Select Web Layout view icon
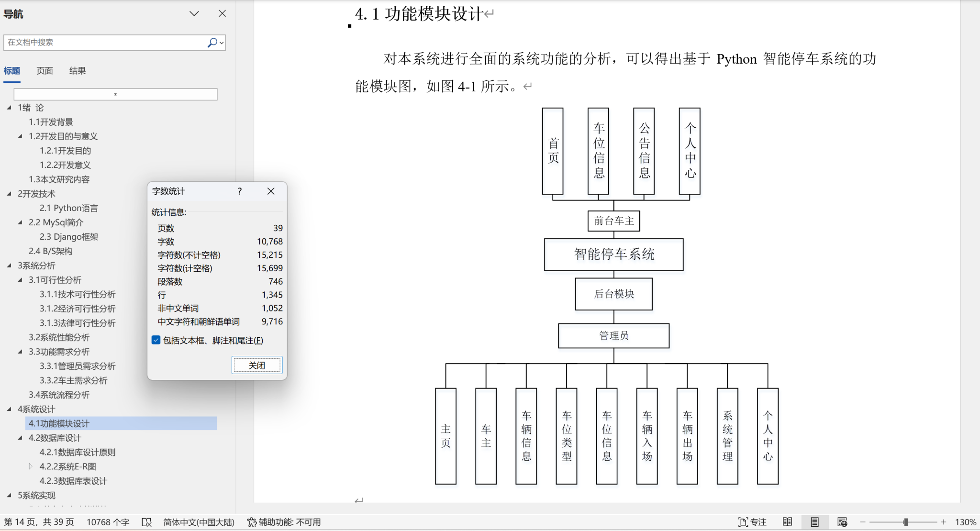This screenshot has width=980, height=531. click(x=842, y=522)
